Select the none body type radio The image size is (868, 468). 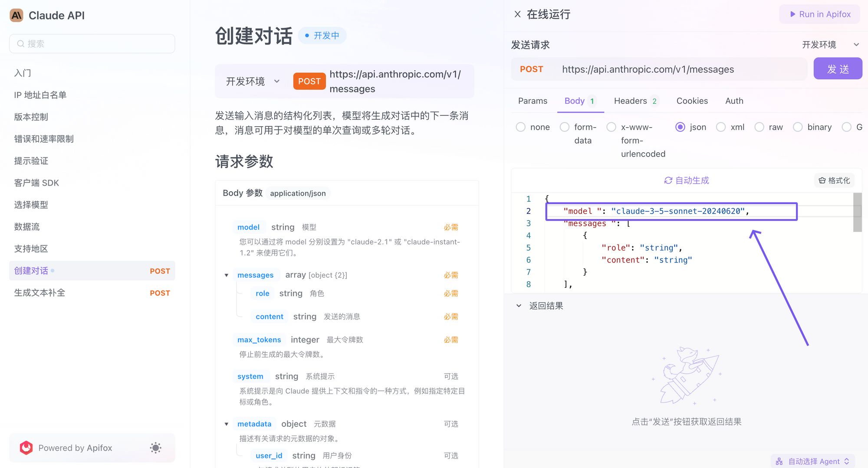[521, 127]
